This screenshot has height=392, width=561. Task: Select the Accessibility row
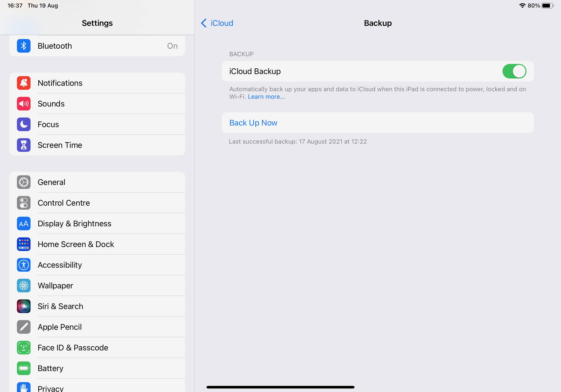pos(97,265)
